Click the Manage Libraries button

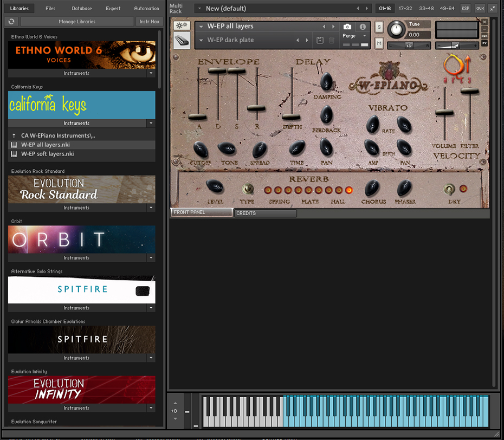tap(77, 22)
